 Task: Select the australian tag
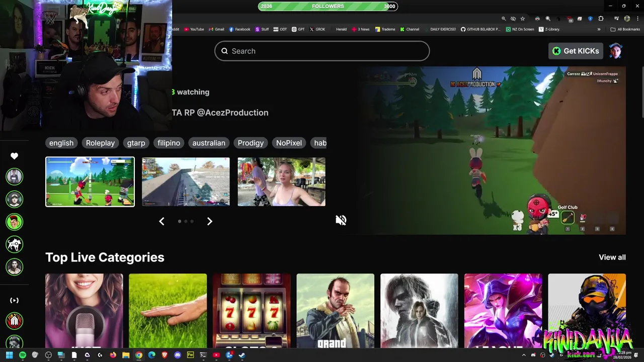(x=209, y=143)
